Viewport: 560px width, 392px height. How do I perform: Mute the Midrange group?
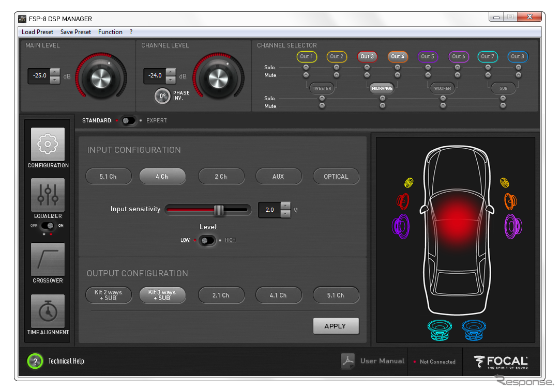click(x=383, y=105)
